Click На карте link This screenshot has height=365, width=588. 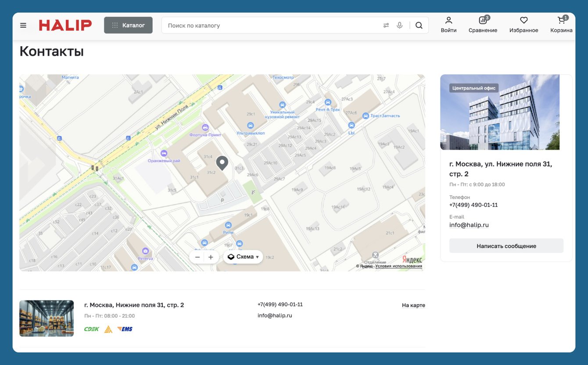[413, 305]
